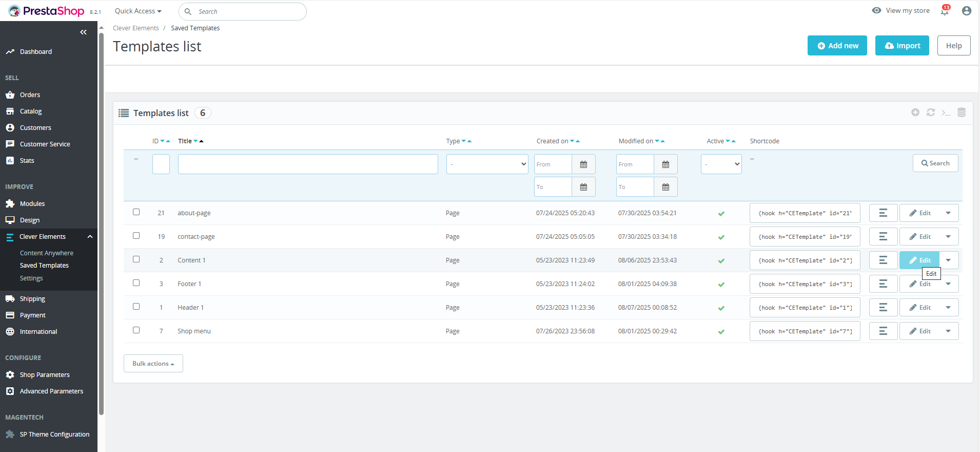Expand the action dropdown arrow for about-page
The width and height of the screenshot is (980, 452).
click(948, 213)
